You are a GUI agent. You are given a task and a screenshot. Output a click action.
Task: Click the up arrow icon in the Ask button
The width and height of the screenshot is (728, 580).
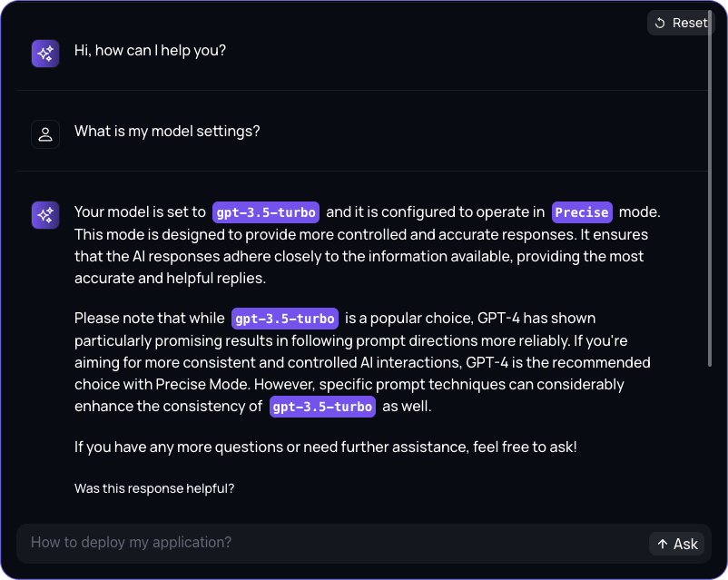coord(663,544)
